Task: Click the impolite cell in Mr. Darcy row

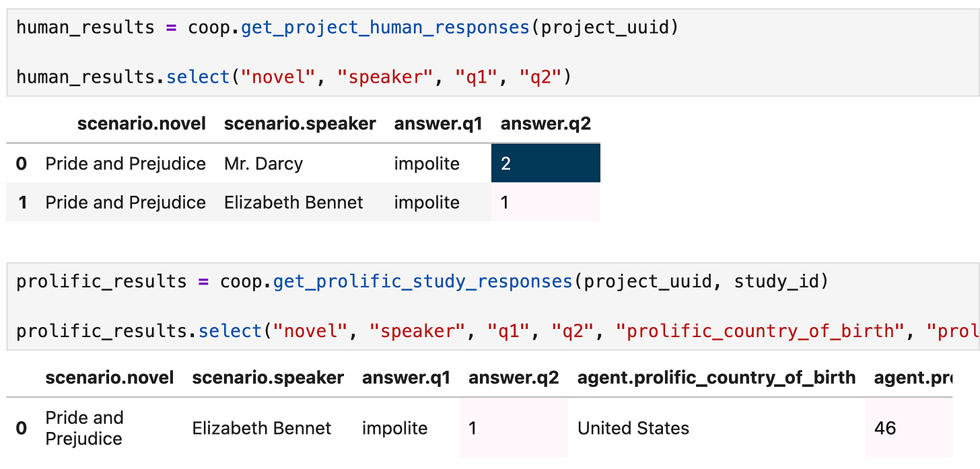Action: coord(427,164)
